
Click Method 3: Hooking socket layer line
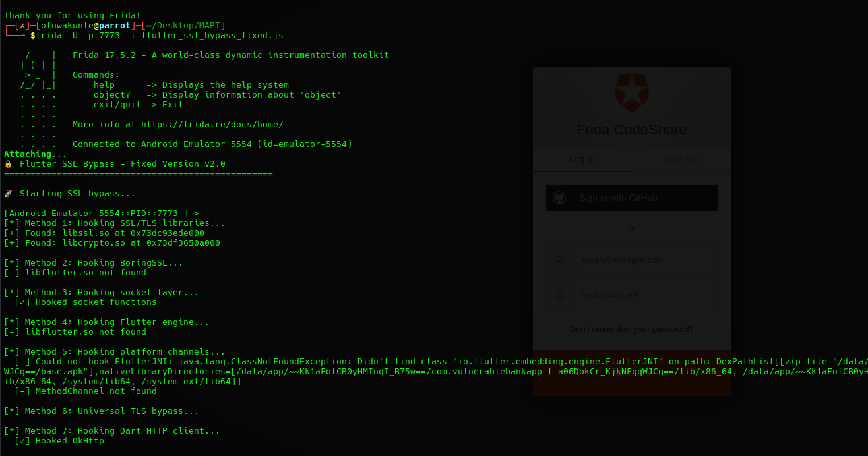102,293
